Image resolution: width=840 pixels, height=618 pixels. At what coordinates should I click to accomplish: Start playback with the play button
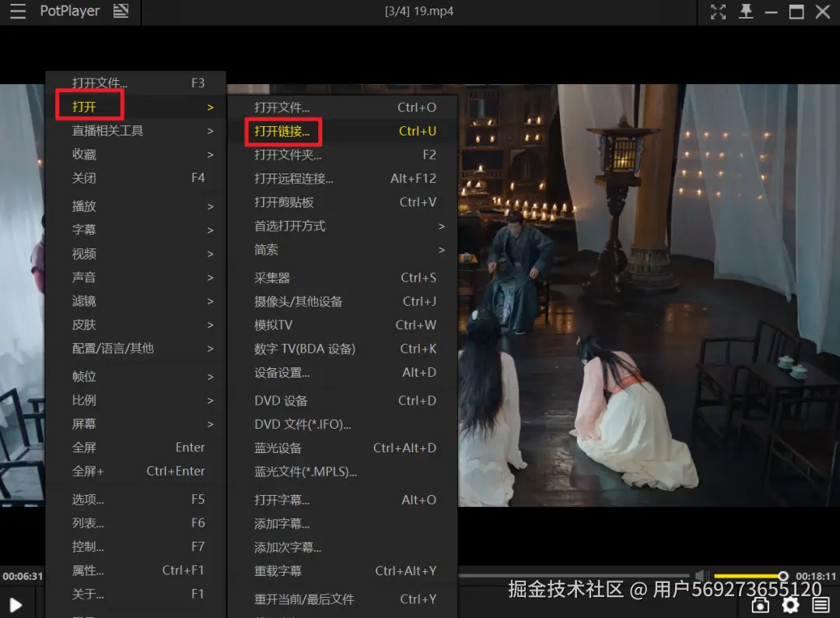16,605
